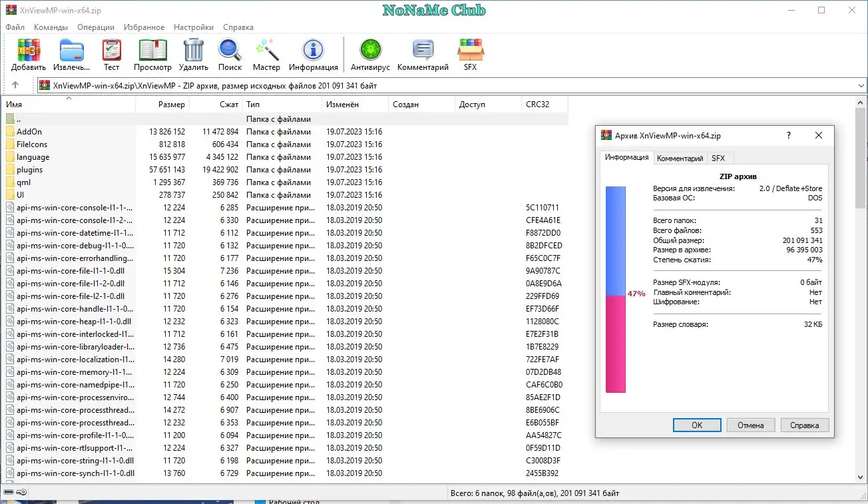
Task: Click size value 57 651 143 of plugins
Action: pyautogui.click(x=167, y=170)
